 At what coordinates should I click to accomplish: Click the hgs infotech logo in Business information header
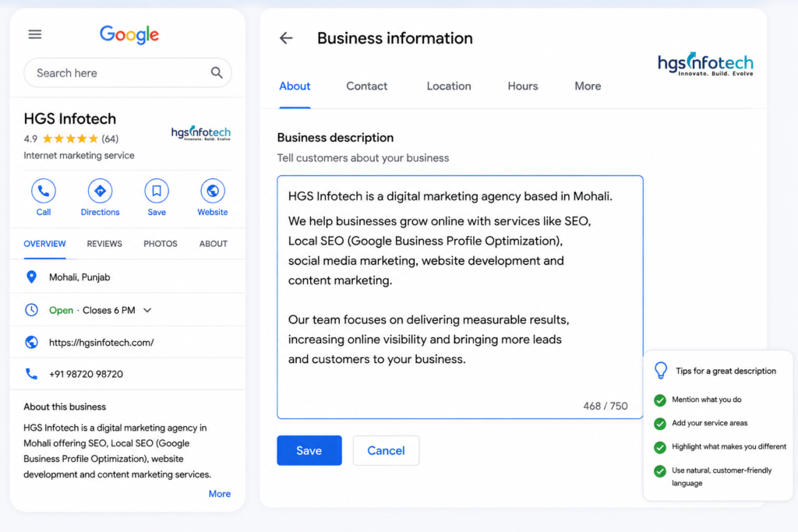point(705,64)
